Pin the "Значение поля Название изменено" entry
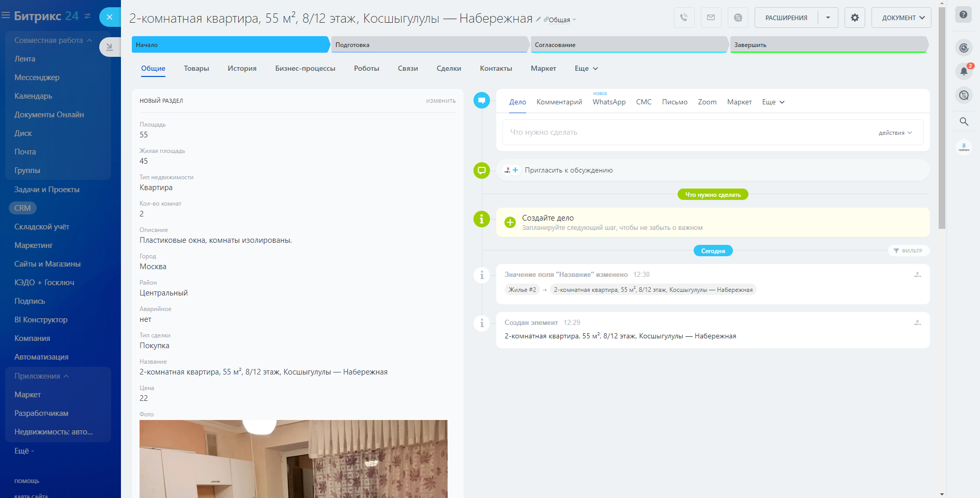The image size is (980, 498). (917, 274)
